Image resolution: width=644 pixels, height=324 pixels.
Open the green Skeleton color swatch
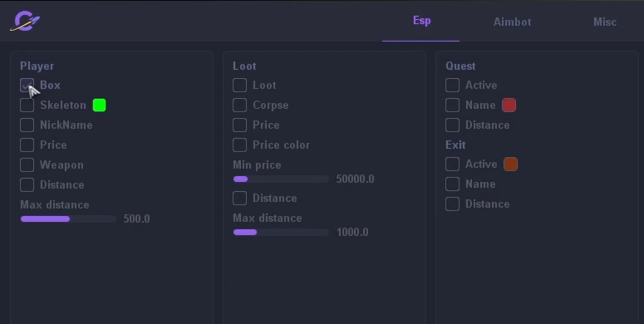tap(100, 106)
